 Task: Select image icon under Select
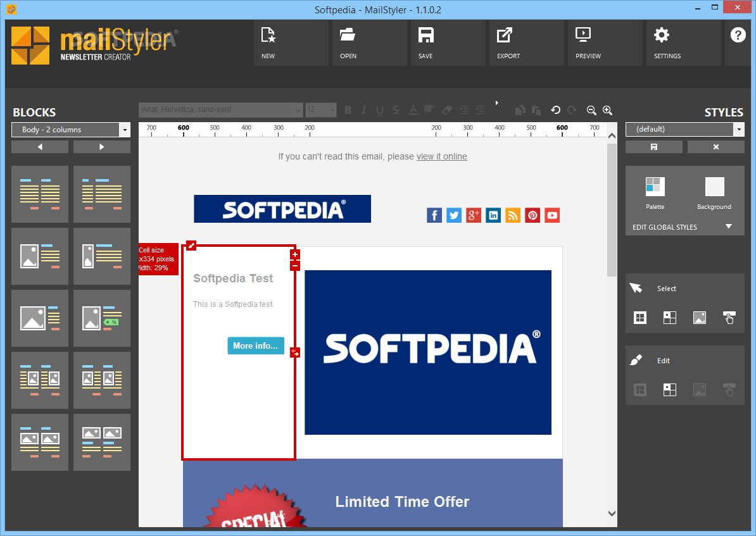pyautogui.click(x=700, y=318)
